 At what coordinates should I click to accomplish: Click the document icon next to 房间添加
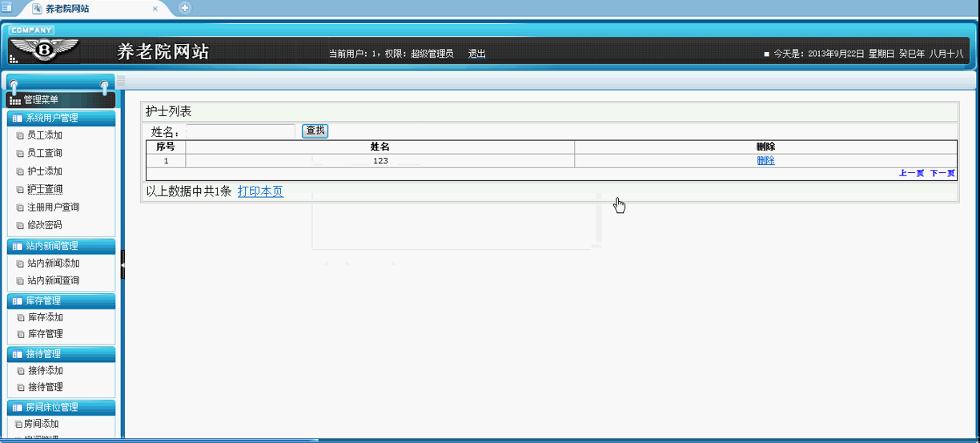18,425
